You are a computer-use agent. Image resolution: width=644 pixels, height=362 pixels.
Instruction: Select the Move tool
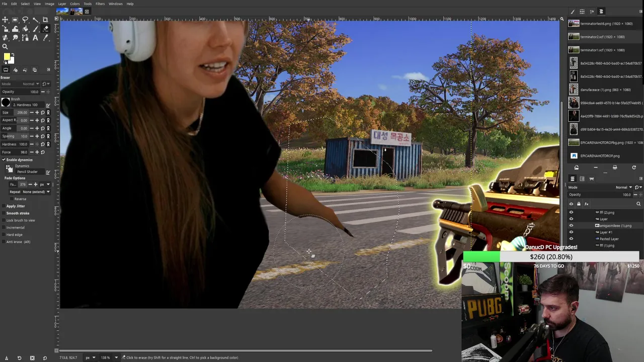[5, 20]
